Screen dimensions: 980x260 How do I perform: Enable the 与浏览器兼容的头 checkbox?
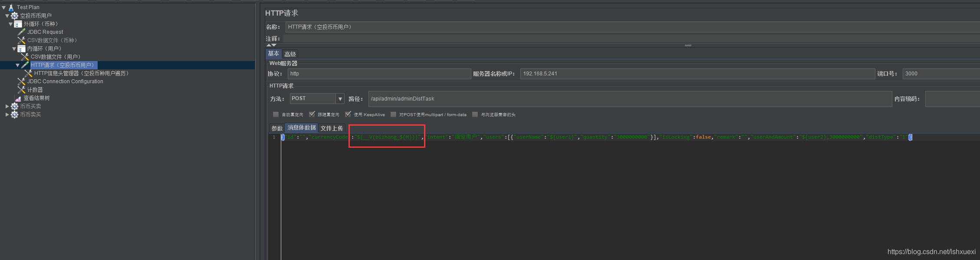[475, 114]
